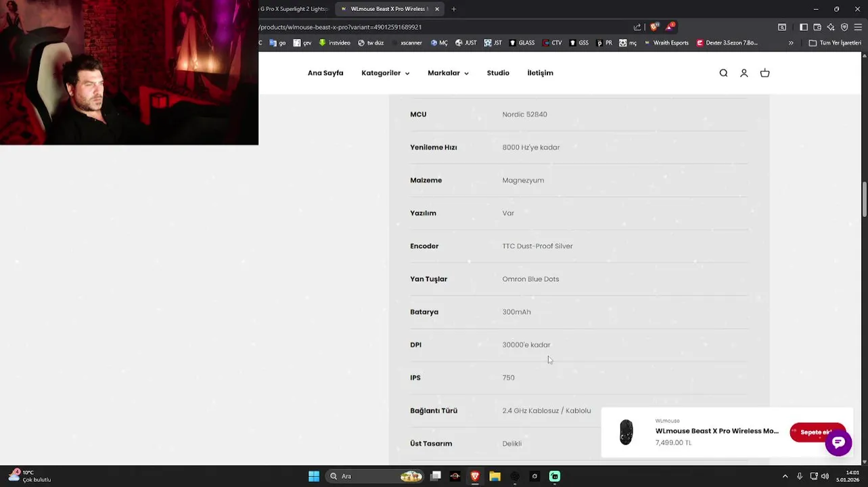Select the 2.4 GHz Kablosuz / Kablolu text
868x487 pixels.
[x=547, y=411]
